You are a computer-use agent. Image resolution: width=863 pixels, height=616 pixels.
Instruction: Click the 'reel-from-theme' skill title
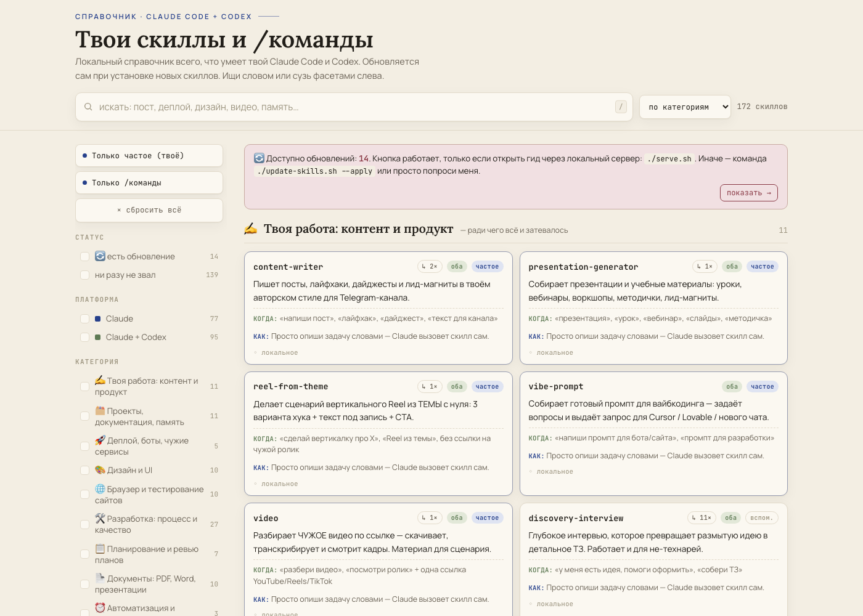[x=290, y=387]
